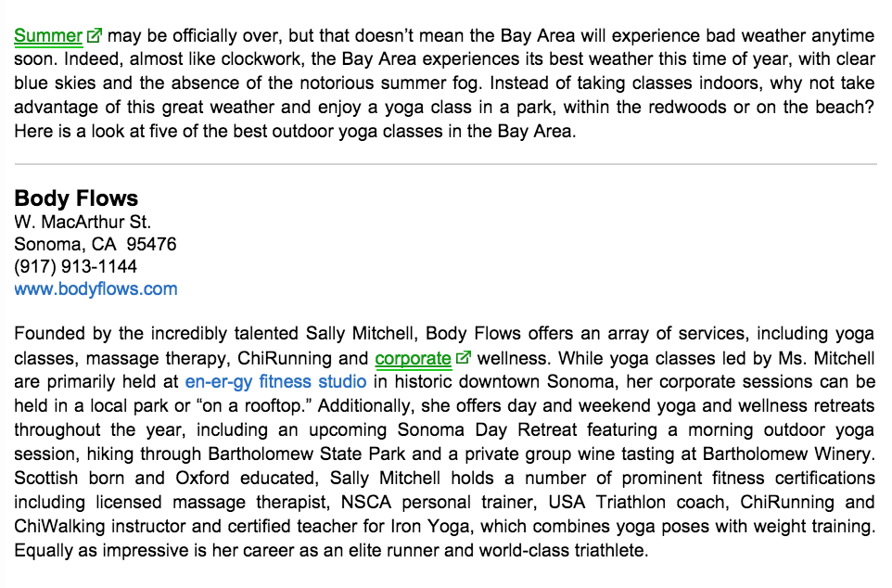This screenshot has height=588, width=892.
Task: Click the W. MacArthur St. address line
Action: [x=83, y=222]
